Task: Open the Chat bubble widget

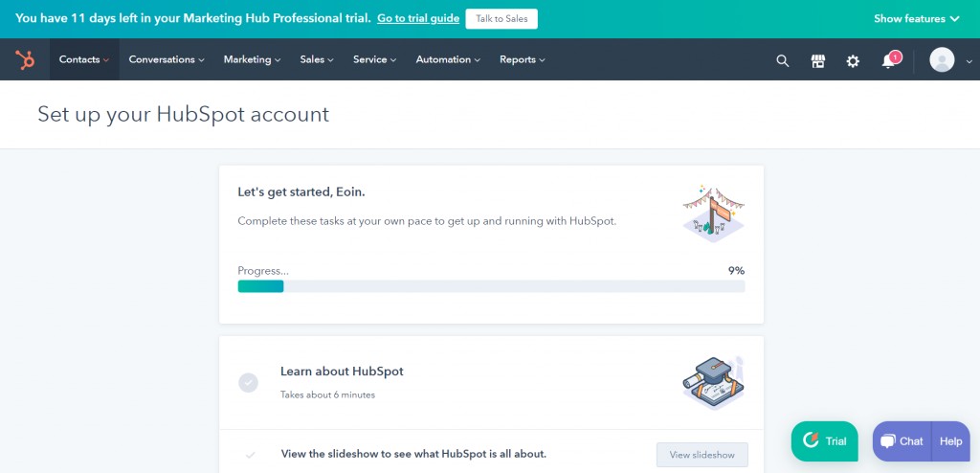Action: (902, 441)
